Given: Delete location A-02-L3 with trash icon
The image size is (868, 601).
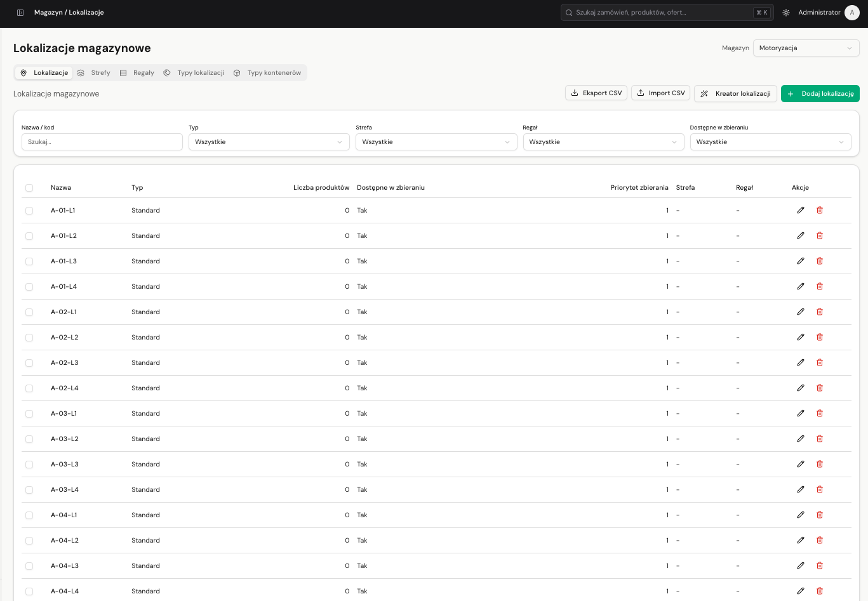Looking at the screenshot, I should coord(820,362).
